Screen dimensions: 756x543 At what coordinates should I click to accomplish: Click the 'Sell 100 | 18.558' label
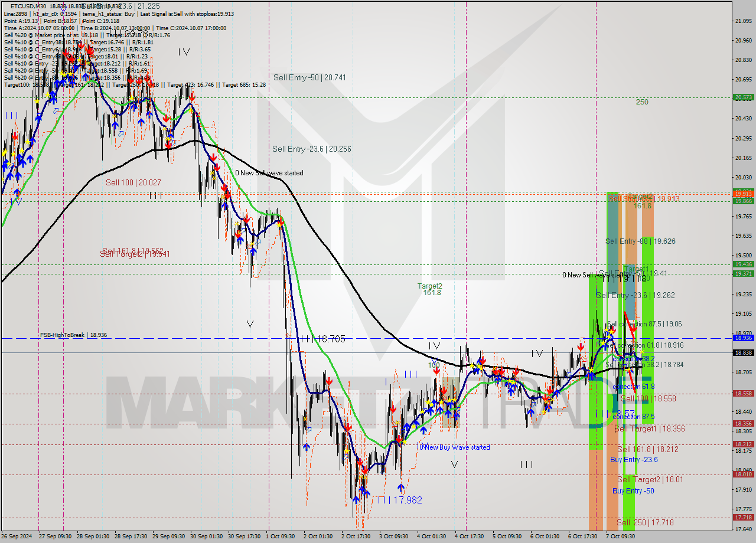[649, 399]
